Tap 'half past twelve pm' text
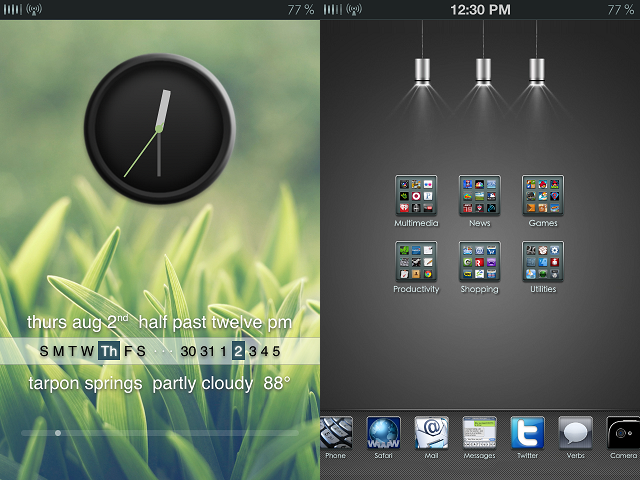 click(215, 322)
